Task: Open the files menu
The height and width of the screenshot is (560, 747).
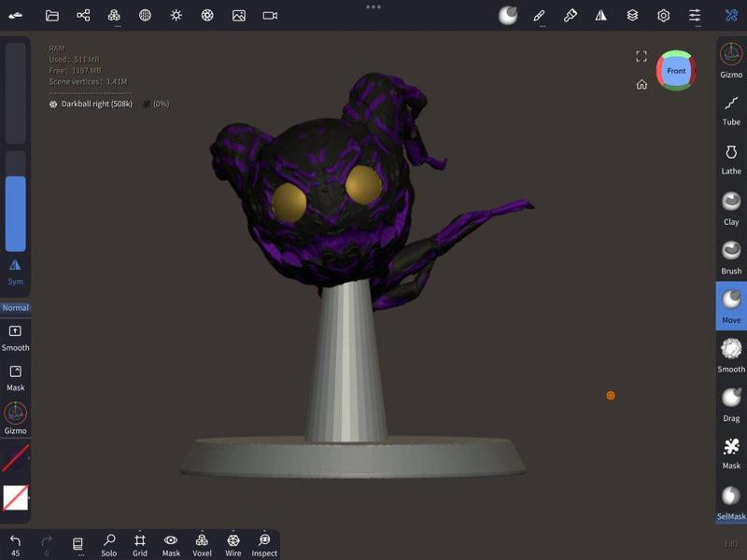Action: [x=50, y=15]
